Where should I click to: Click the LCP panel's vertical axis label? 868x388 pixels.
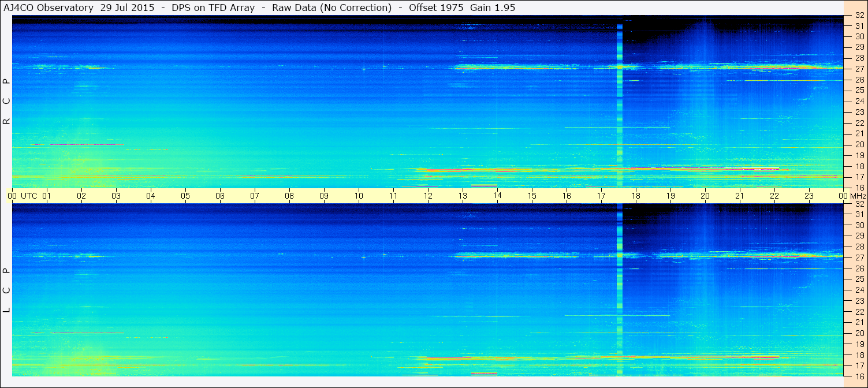tap(6, 290)
